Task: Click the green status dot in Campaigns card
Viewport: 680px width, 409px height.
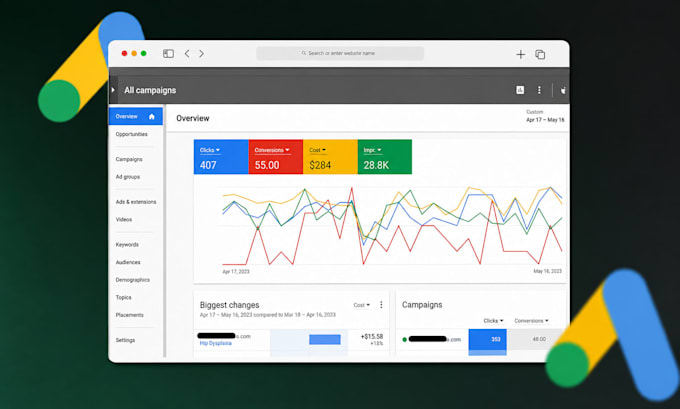Action: 405,340
